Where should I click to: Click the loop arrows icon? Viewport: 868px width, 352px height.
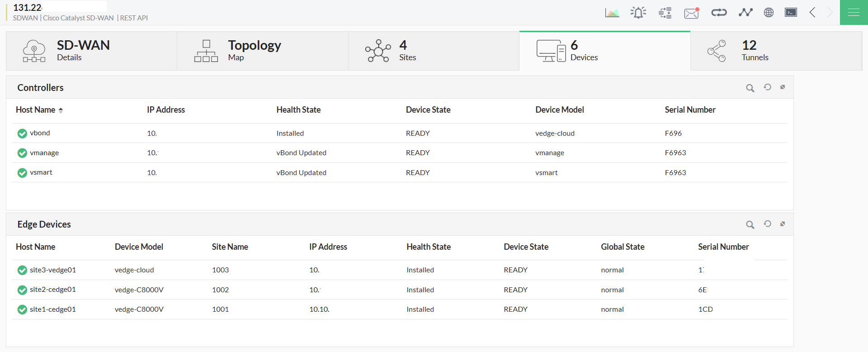coord(719,13)
